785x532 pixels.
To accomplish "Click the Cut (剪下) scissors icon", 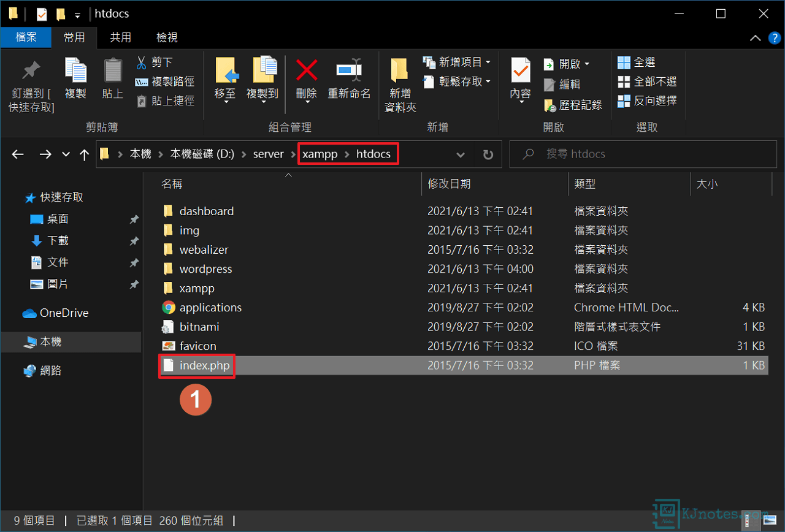I will (141, 63).
